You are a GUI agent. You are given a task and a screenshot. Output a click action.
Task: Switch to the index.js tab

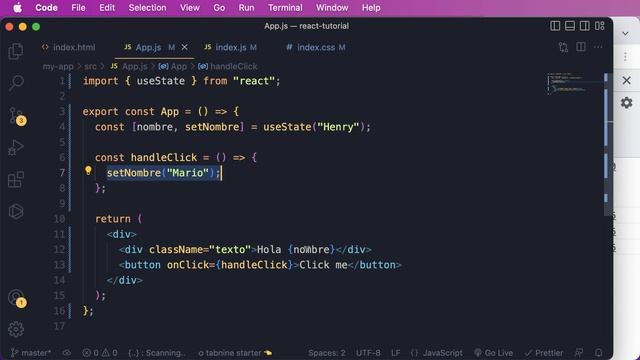[231, 47]
